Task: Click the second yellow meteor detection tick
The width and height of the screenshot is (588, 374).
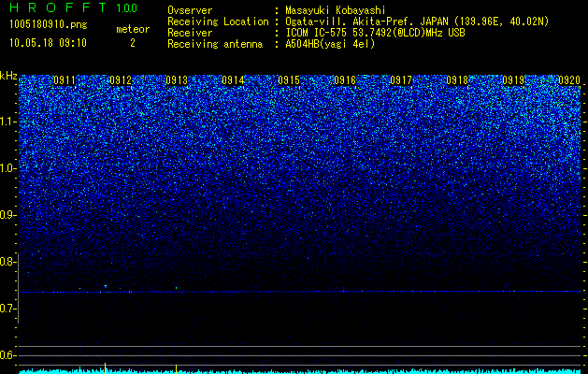Action: coord(176,369)
